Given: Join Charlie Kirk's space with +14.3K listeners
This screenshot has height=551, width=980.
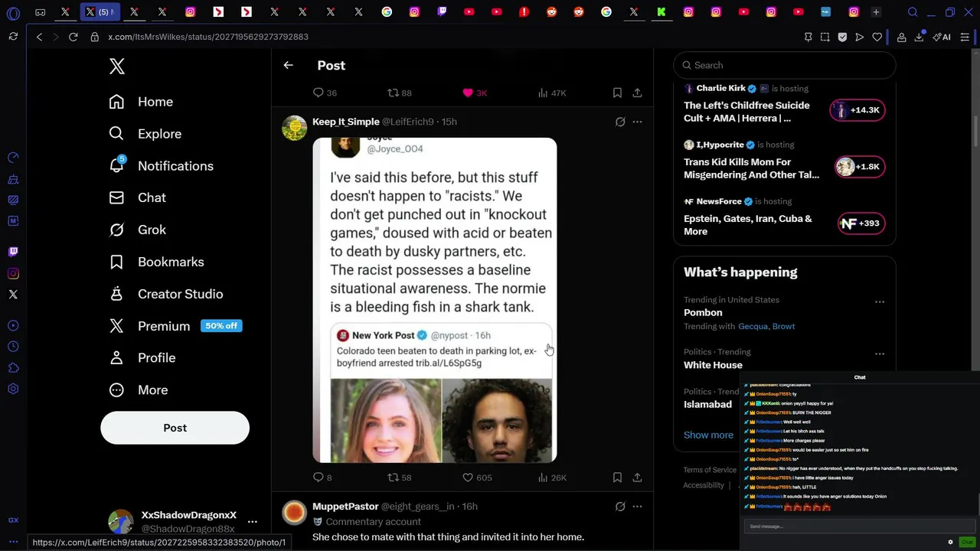Looking at the screenshot, I should coord(857,110).
